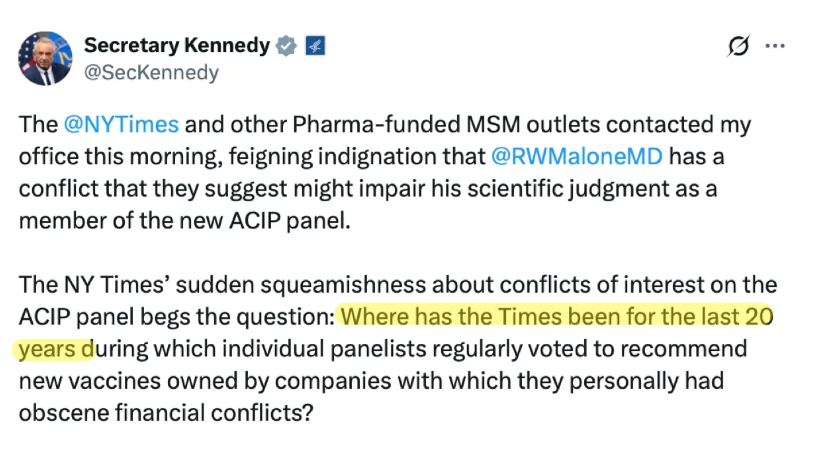The height and width of the screenshot is (455, 824).
Task: Open the @SecKennedy handle link
Action: click(151, 72)
